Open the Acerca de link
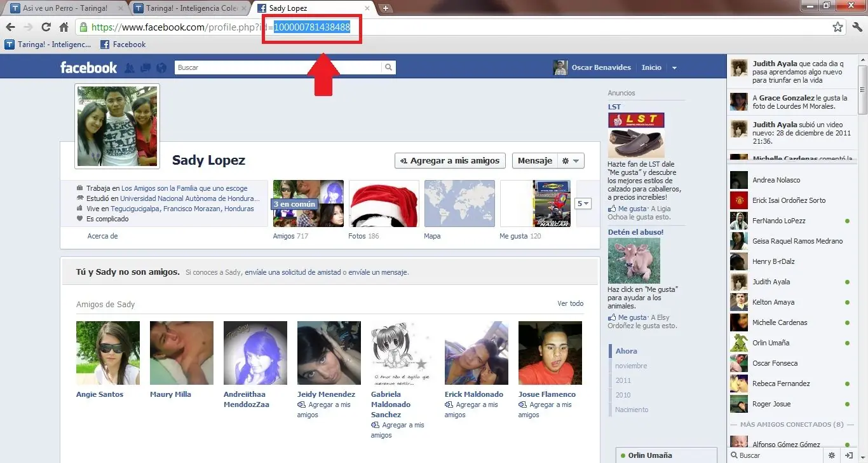The width and height of the screenshot is (868, 463). (x=102, y=236)
